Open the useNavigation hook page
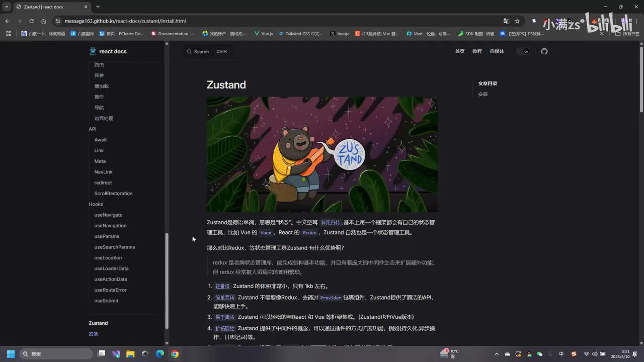 point(110,226)
